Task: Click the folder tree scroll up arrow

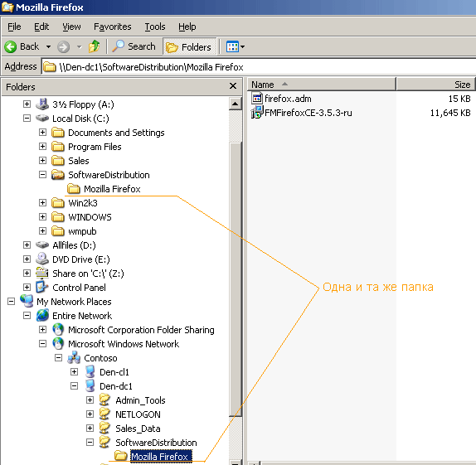Action: 235,104
